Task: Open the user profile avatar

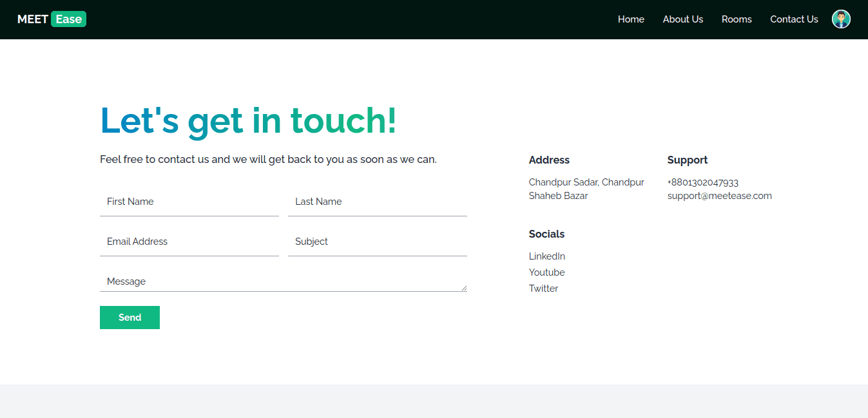Action: coord(841,19)
